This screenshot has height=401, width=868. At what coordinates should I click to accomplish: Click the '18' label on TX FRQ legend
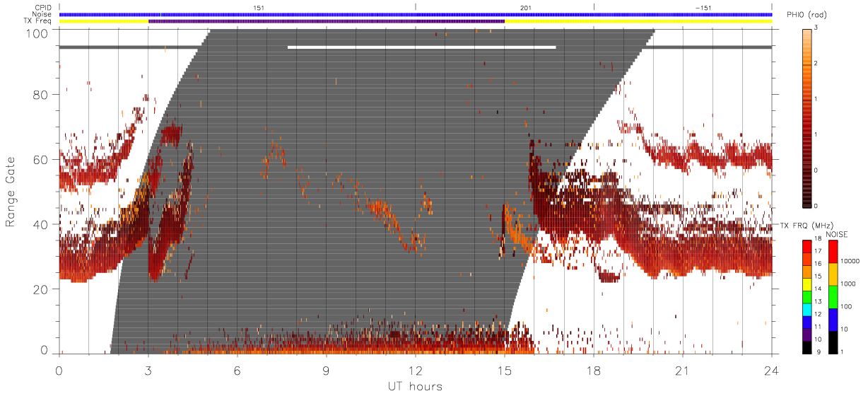point(818,238)
